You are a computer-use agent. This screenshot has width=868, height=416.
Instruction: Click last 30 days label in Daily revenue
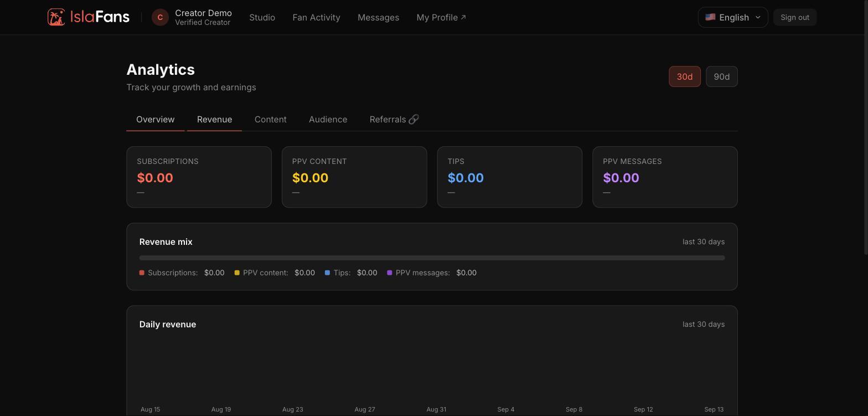[704, 325]
